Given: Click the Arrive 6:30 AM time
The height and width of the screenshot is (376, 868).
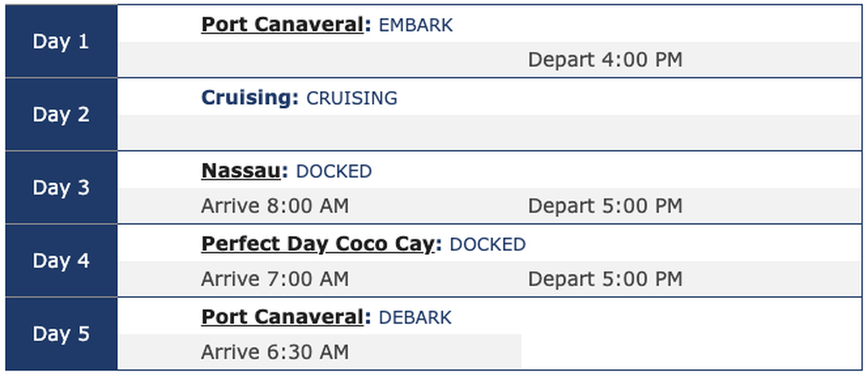Looking at the screenshot, I should (275, 352).
